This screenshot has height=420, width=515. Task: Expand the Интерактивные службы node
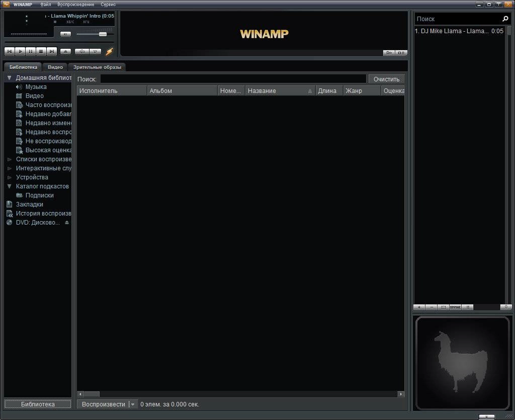10,168
